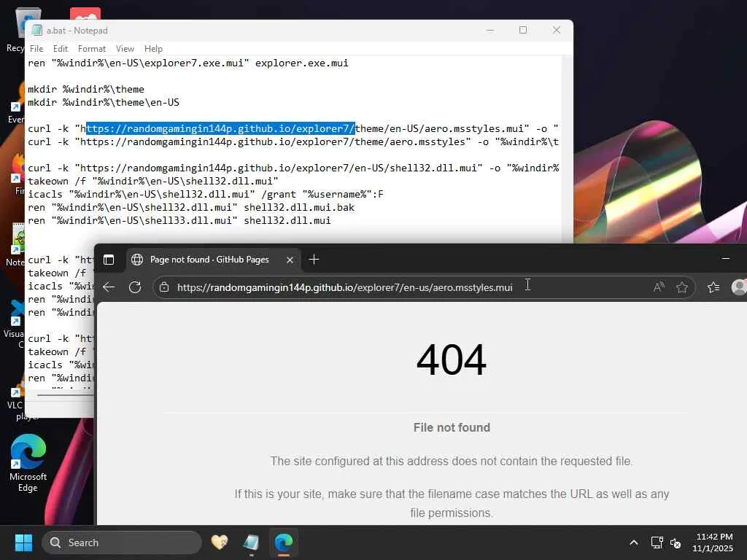Switch to Edge from the taskbar
Screen dimensions: 747x560
coord(284,542)
